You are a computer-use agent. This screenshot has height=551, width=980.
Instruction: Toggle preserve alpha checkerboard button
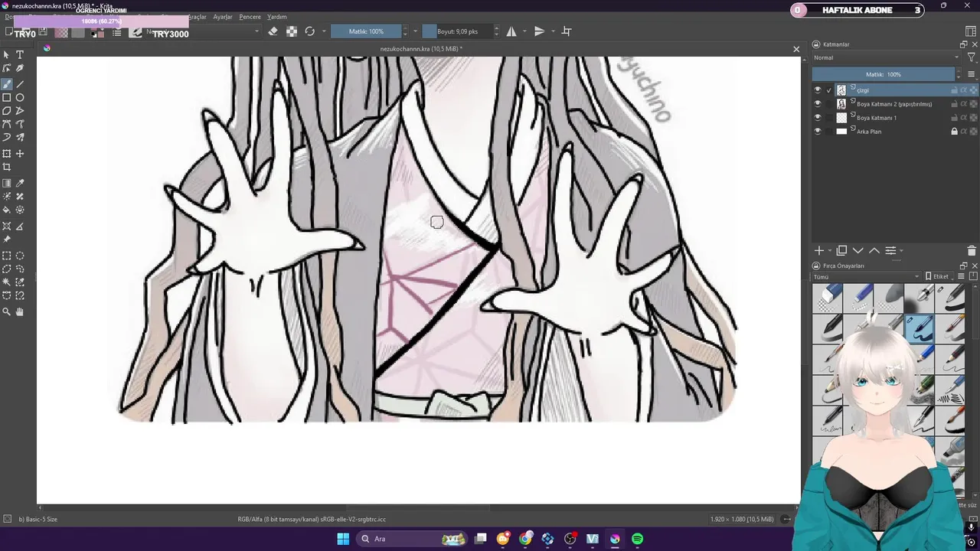point(292,31)
